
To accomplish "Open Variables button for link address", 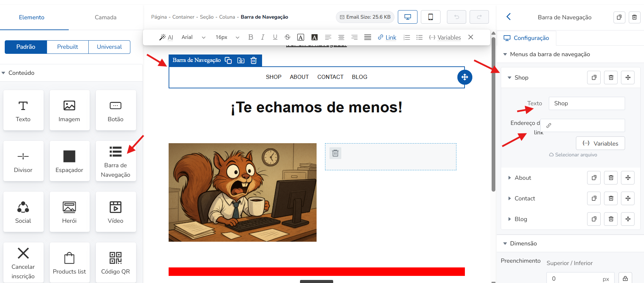I will point(600,143).
